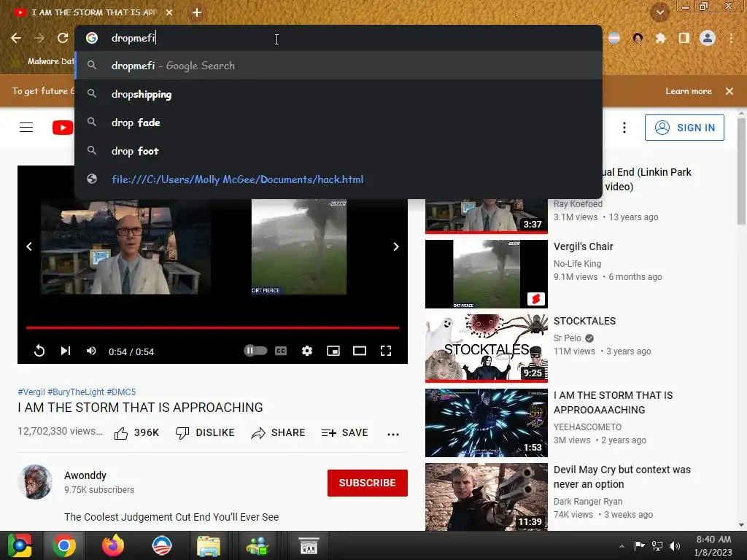Select 'dropmefi - Google Search' suggestion
The image size is (747, 560).
[338, 66]
